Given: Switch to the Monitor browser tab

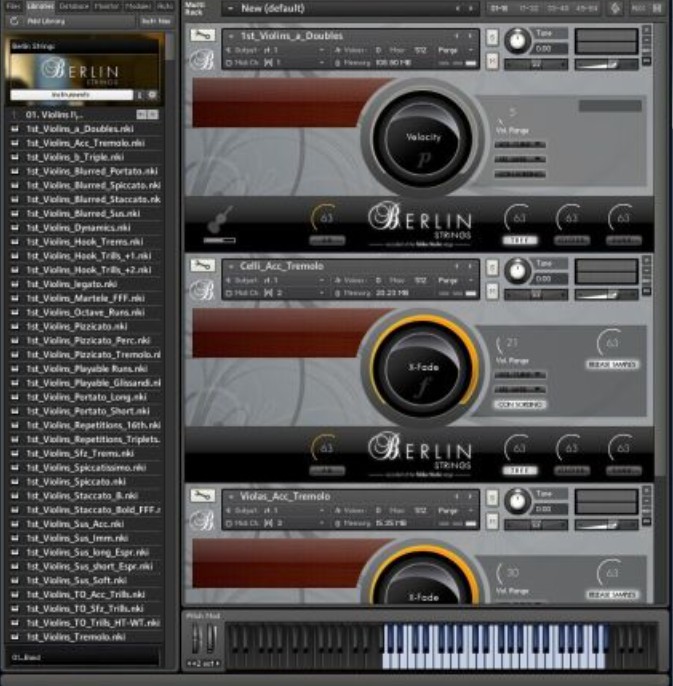Looking at the screenshot, I should [106, 6].
